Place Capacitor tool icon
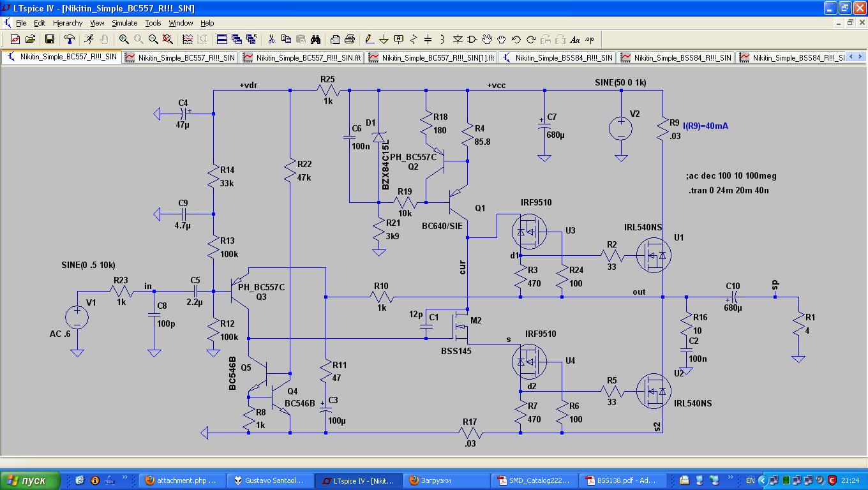The height and width of the screenshot is (490, 868). pos(428,40)
